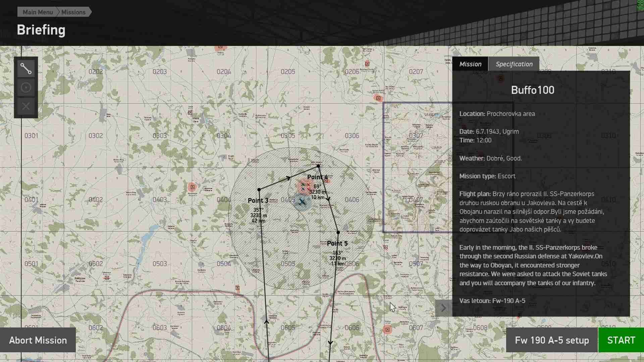Activate the circular center-on-target map tool
The height and width of the screenshot is (362, 644).
[26, 87]
